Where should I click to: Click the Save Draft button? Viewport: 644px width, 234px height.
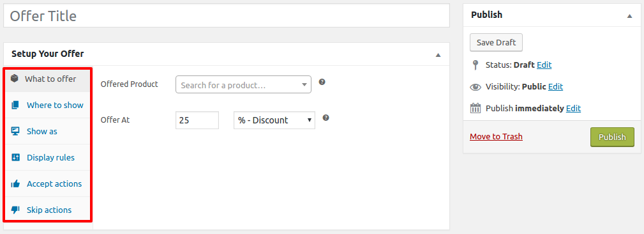click(496, 42)
